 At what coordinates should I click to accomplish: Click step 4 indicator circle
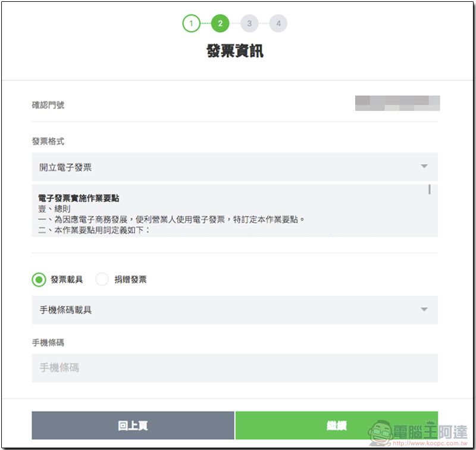point(278,23)
